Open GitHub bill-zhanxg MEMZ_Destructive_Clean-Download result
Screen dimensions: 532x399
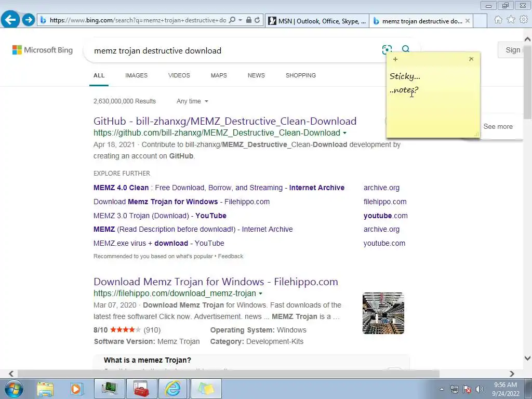click(225, 121)
